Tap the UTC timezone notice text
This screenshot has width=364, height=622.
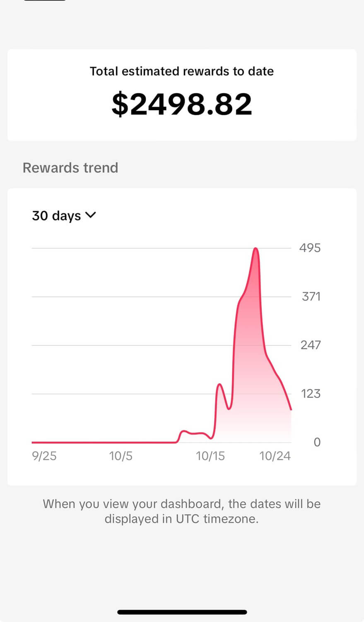(x=182, y=511)
